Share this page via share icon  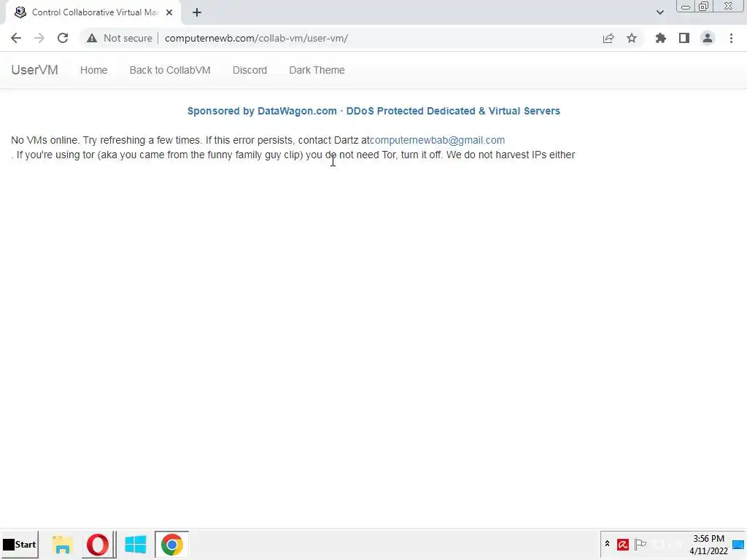(x=608, y=38)
